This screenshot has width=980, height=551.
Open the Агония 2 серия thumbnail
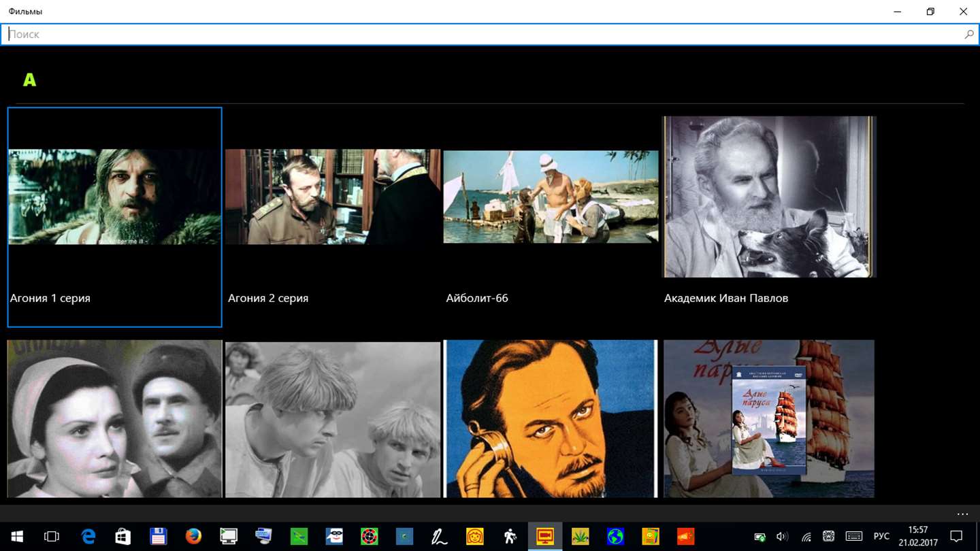(x=333, y=197)
